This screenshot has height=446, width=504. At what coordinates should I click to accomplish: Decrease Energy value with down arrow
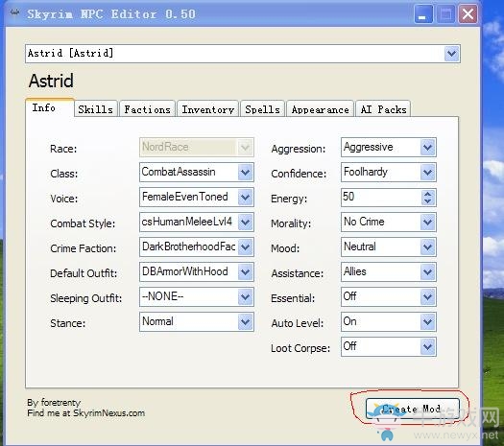(428, 201)
